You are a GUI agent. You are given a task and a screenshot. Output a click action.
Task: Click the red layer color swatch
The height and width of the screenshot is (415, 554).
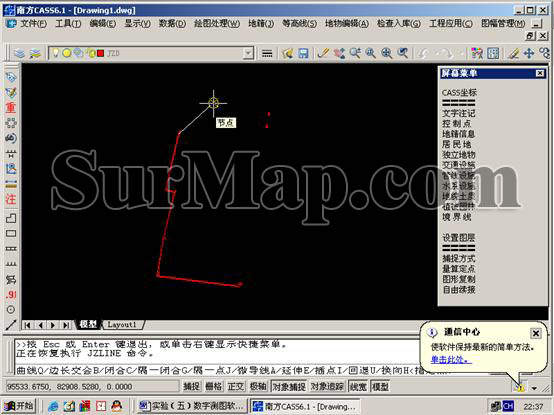100,53
